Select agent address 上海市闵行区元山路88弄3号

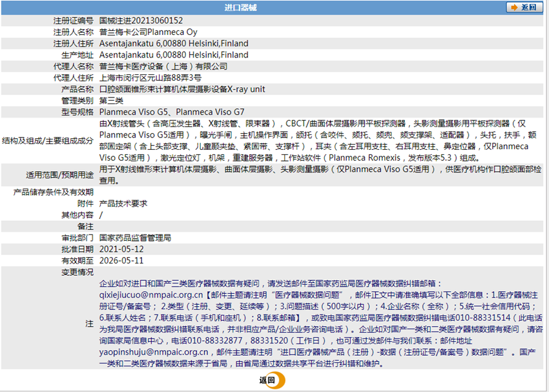click(x=150, y=77)
